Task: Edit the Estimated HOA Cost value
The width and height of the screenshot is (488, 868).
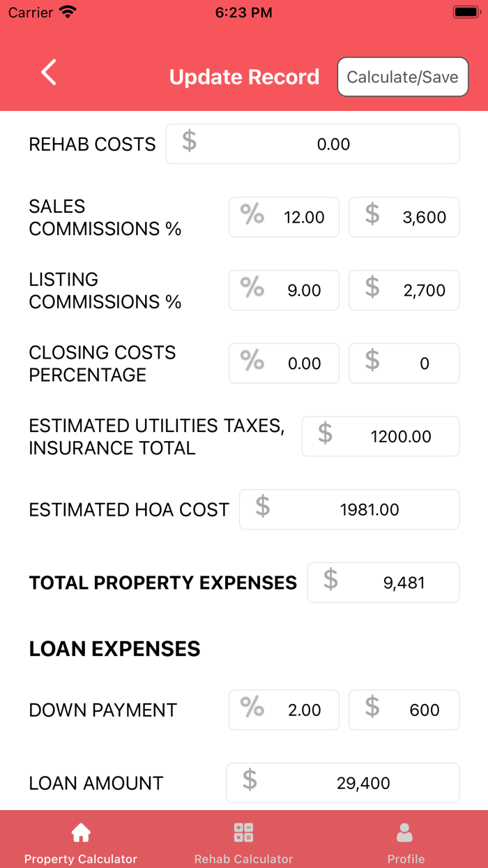Action: (369, 509)
